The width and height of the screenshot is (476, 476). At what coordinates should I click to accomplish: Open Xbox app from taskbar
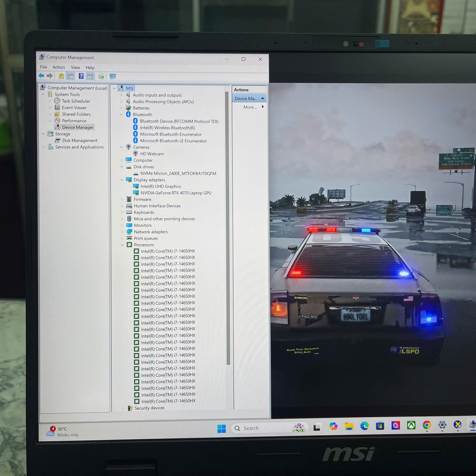coord(411,425)
